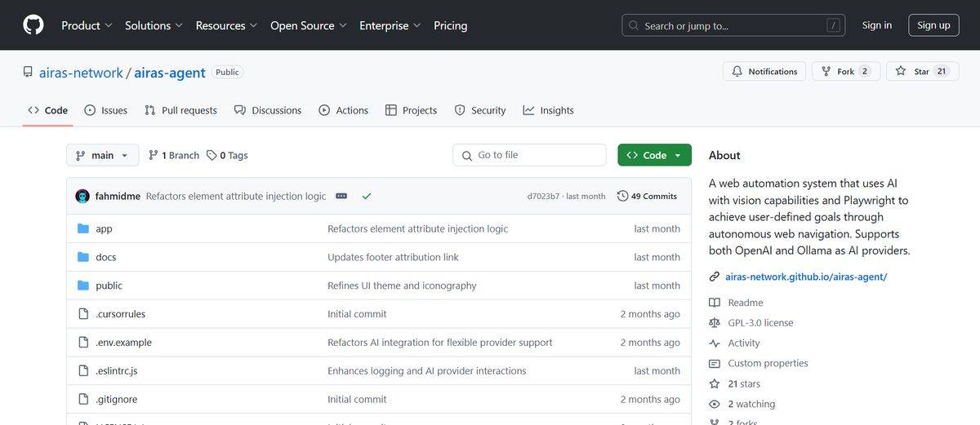Switch to the Issues tab
The image size is (980, 425).
click(105, 110)
